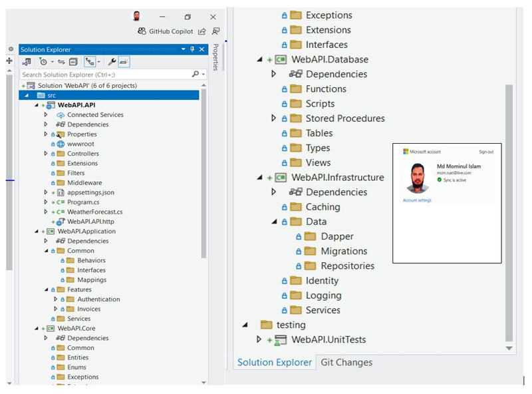Screen dimensions: 532x394
Task: Open Properties via the wrench icon
Action: point(112,62)
